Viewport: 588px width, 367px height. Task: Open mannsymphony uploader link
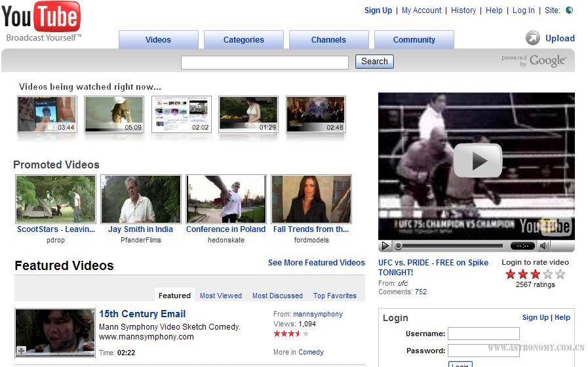click(x=318, y=314)
